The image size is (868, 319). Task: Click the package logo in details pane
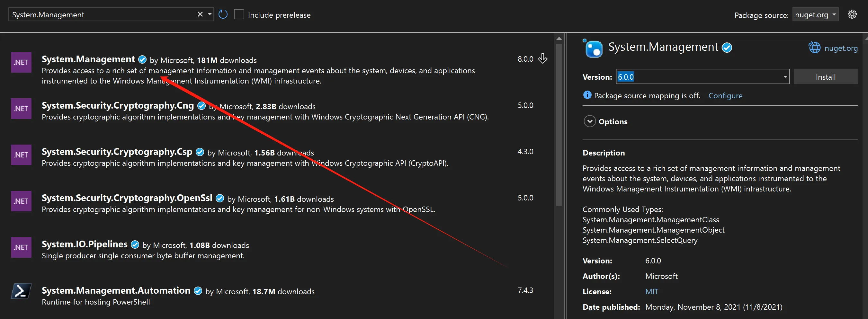point(593,49)
